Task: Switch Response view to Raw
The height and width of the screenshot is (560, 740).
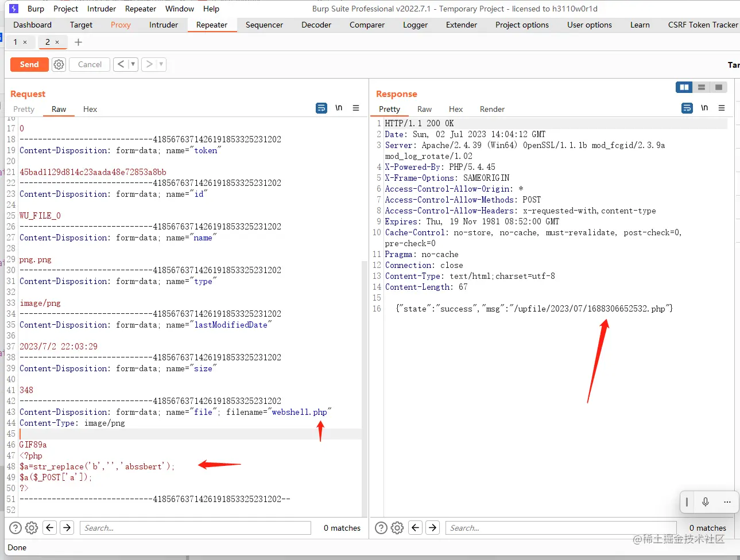Action: (x=424, y=109)
